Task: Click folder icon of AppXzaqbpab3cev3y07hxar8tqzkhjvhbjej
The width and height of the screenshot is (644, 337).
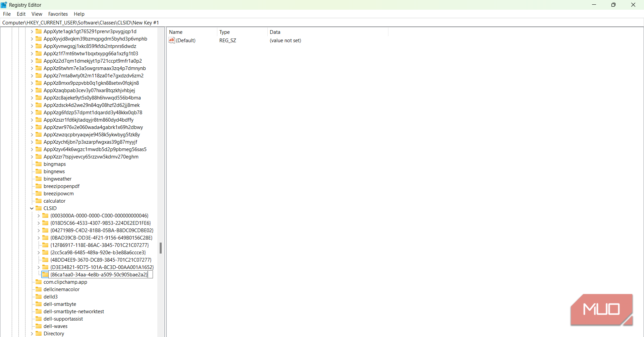Action: (39, 90)
